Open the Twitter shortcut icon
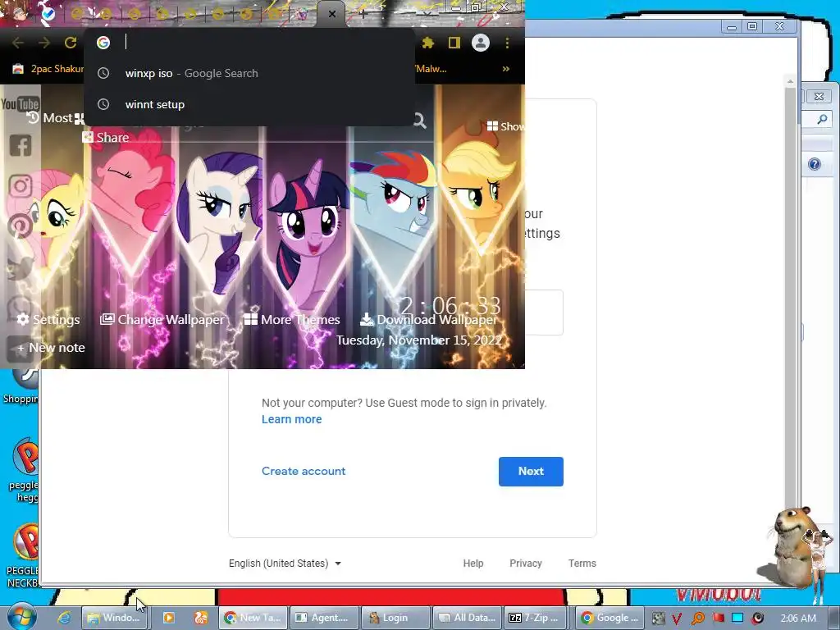Screen dimensions: 840x630 pyautogui.click(x=21, y=268)
